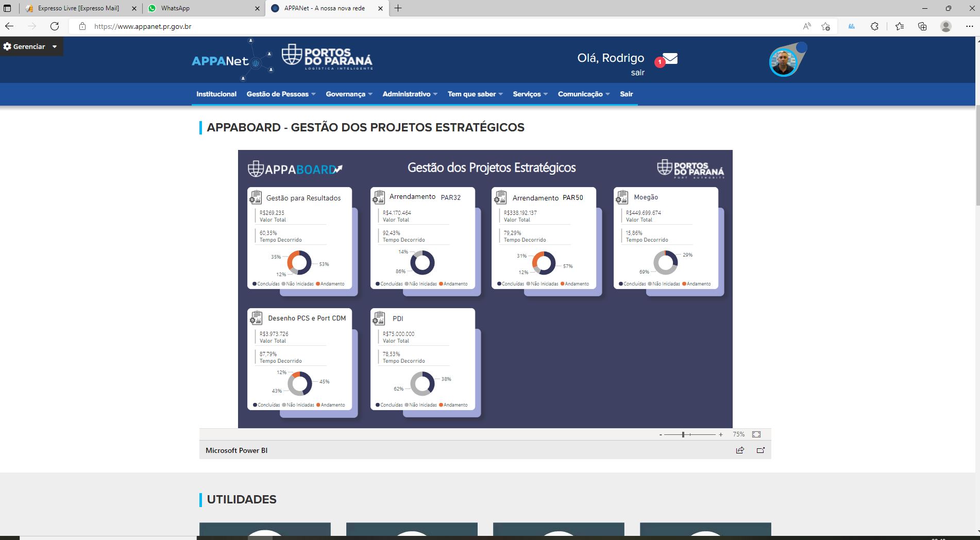The height and width of the screenshot is (540, 980).
Task: Open the Institucional menu item
Action: click(x=216, y=94)
